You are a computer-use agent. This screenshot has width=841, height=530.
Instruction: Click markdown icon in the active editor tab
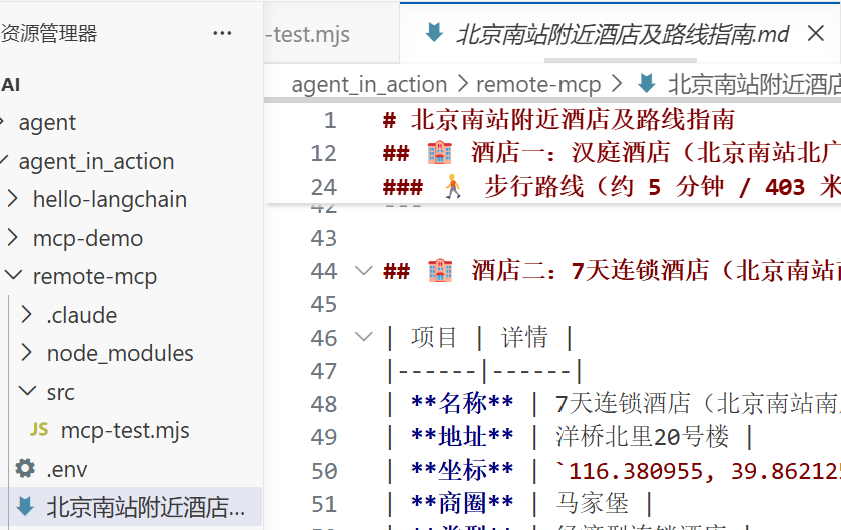tap(434, 33)
